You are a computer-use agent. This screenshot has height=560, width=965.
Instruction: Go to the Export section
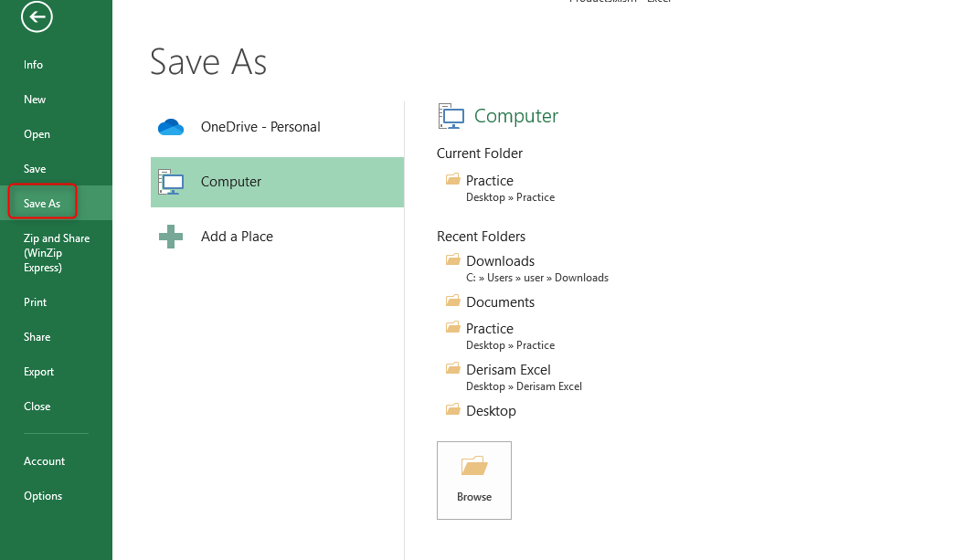click(39, 372)
